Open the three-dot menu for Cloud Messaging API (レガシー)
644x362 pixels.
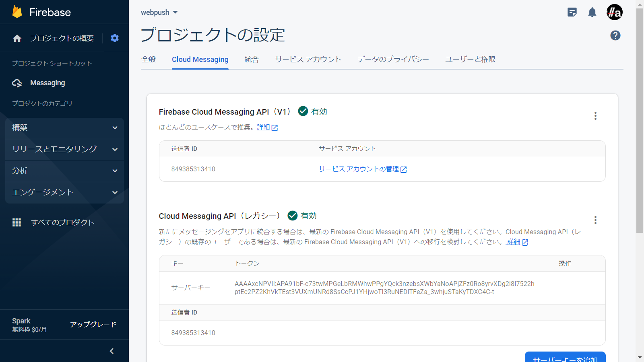(595, 220)
